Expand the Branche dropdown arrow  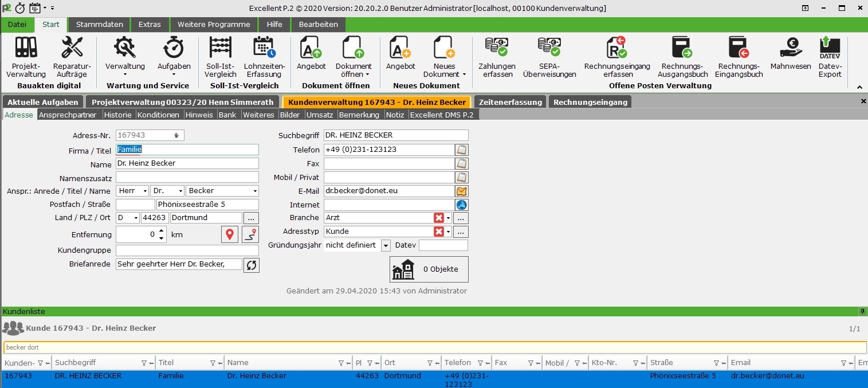tap(449, 218)
